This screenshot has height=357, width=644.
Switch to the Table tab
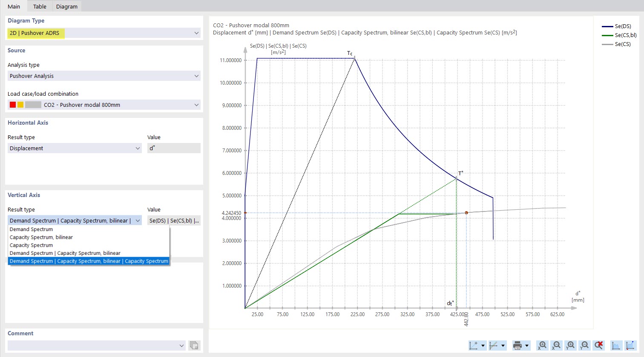click(x=39, y=6)
